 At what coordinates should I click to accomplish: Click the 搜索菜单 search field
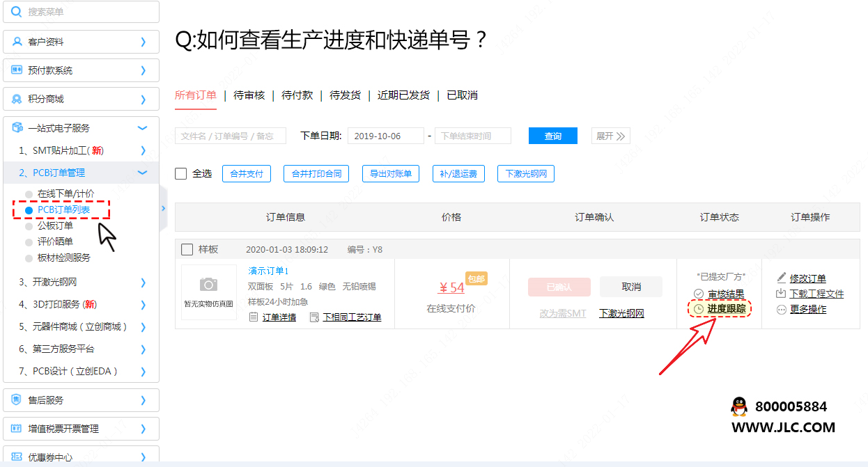(81, 12)
